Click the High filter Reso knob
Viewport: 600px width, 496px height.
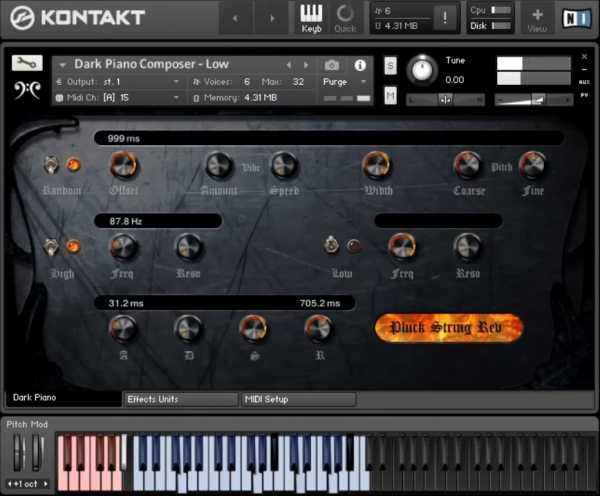pyautogui.click(x=188, y=247)
